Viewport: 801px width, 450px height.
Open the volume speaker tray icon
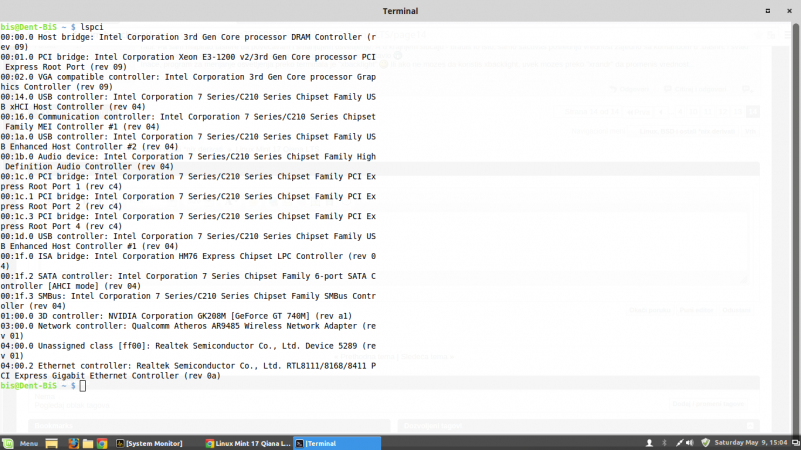click(x=690, y=443)
